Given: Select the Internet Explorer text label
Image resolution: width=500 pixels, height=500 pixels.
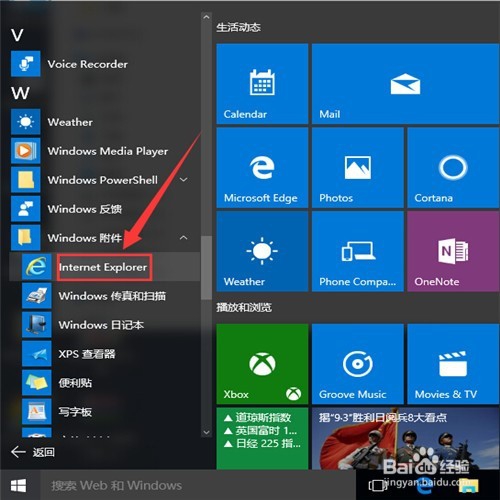Looking at the screenshot, I should [103, 267].
